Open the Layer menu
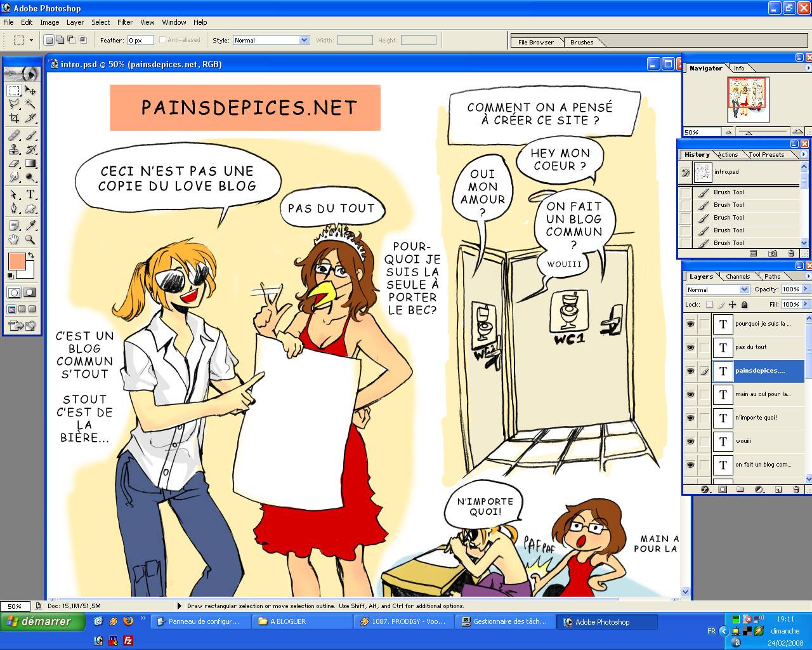Image resolution: width=812 pixels, height=650 pixels. 75,22
